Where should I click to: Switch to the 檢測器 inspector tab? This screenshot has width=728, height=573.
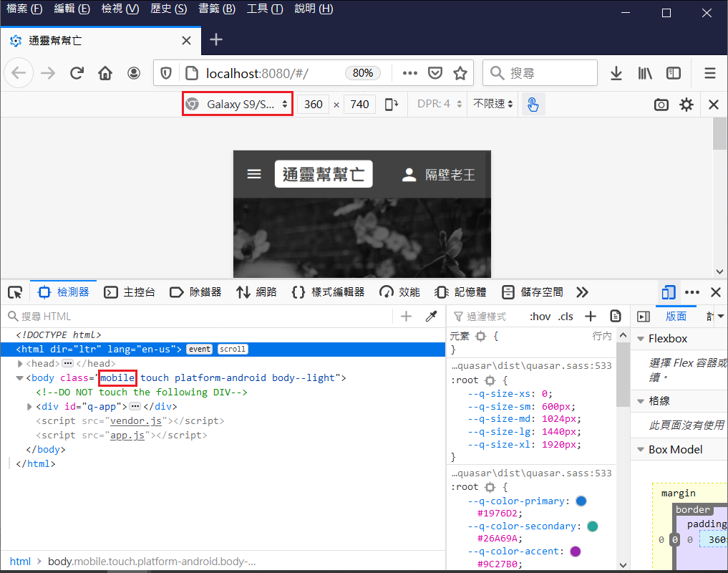(x=63, y=292)
